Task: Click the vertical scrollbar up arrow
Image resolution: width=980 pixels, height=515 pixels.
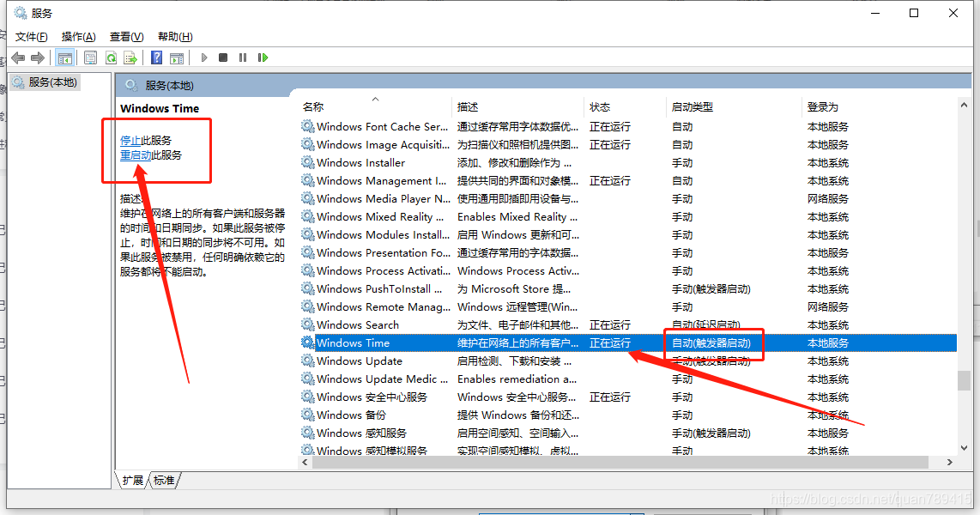Action: 964,105
